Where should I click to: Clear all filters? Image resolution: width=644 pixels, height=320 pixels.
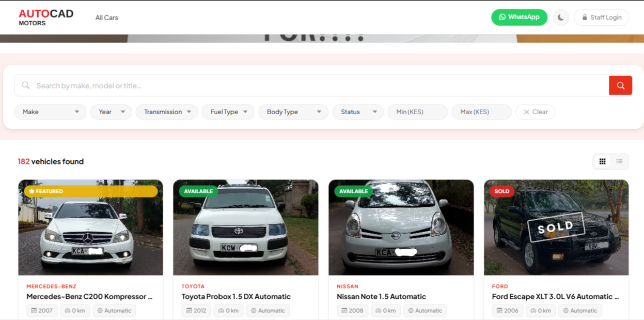coord(536,112)
